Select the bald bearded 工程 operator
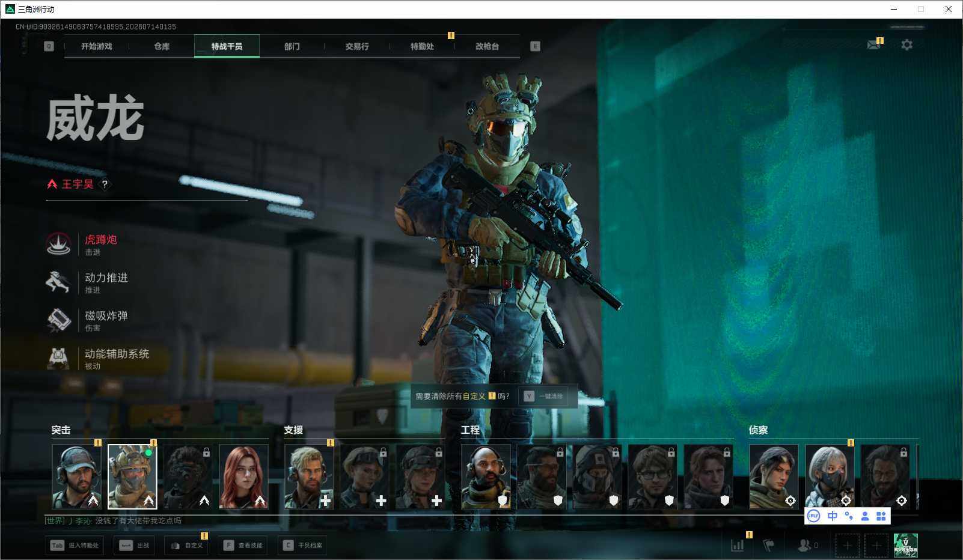Viewport: 963px width, 560px height. pyautogui.click(x=486, y=476)
